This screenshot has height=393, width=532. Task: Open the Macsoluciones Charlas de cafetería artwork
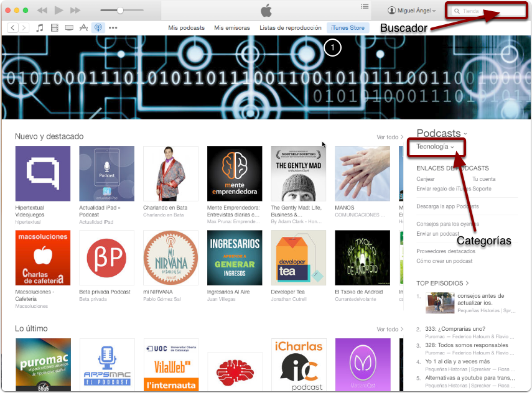(x=43, y=257)
